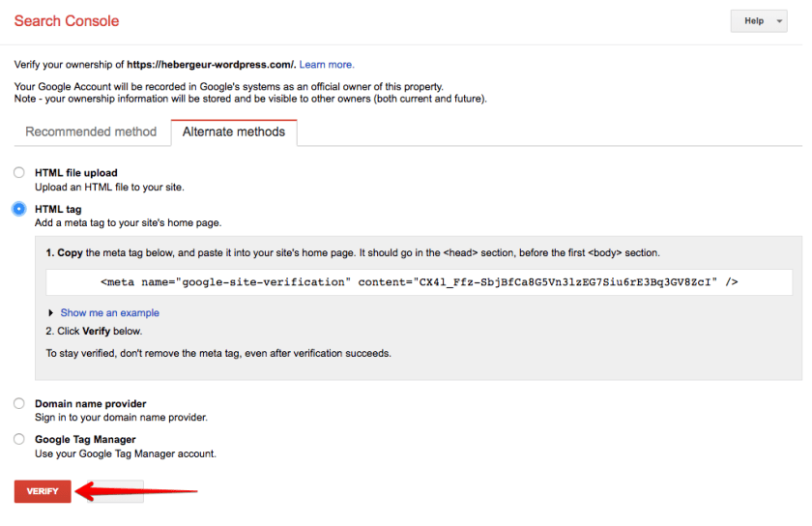Select the HTML file upload radio button
This screenshot has height=526, width=812.
coord(19,173)
